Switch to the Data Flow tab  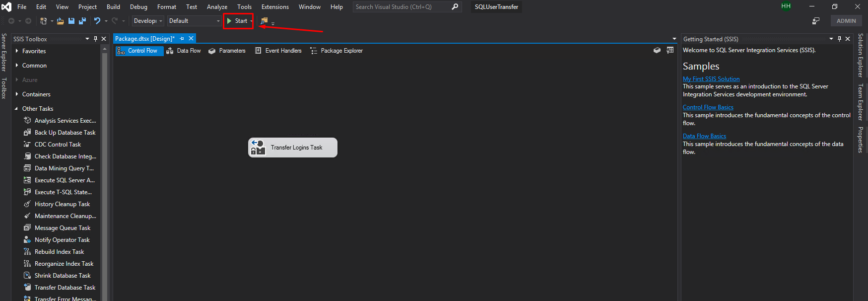pos(184,51)
